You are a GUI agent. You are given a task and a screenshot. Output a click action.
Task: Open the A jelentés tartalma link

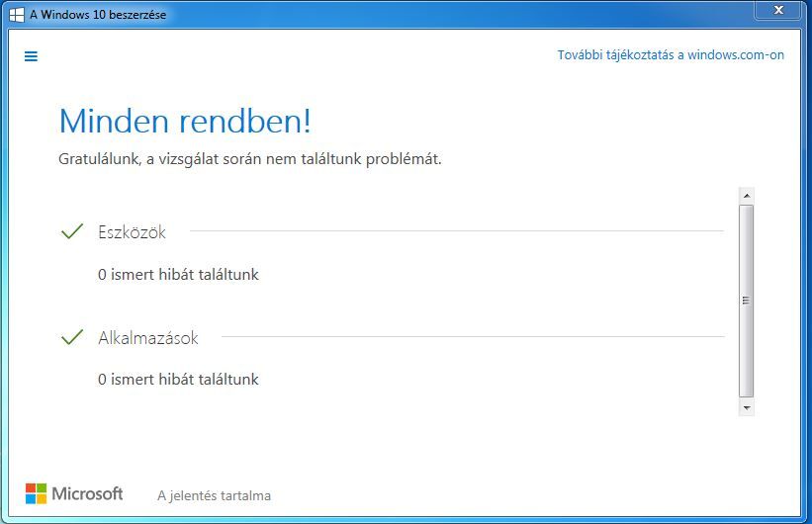[x=214, y=495]
